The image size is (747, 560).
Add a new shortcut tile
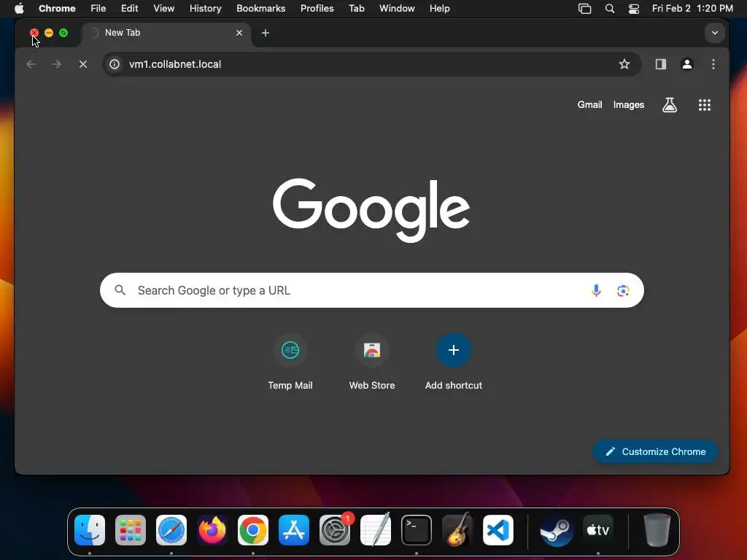pos(454,362)
